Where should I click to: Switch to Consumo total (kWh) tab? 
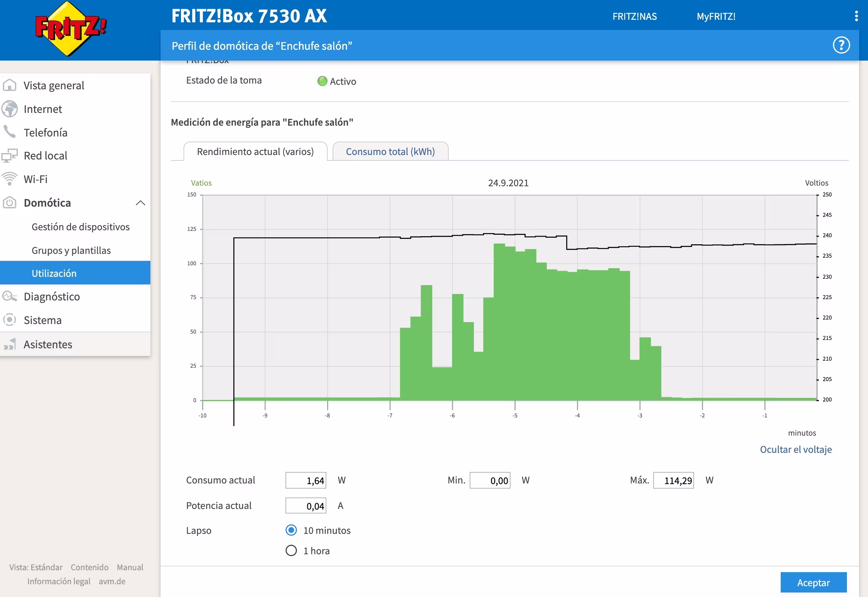[x=390, y=151]
